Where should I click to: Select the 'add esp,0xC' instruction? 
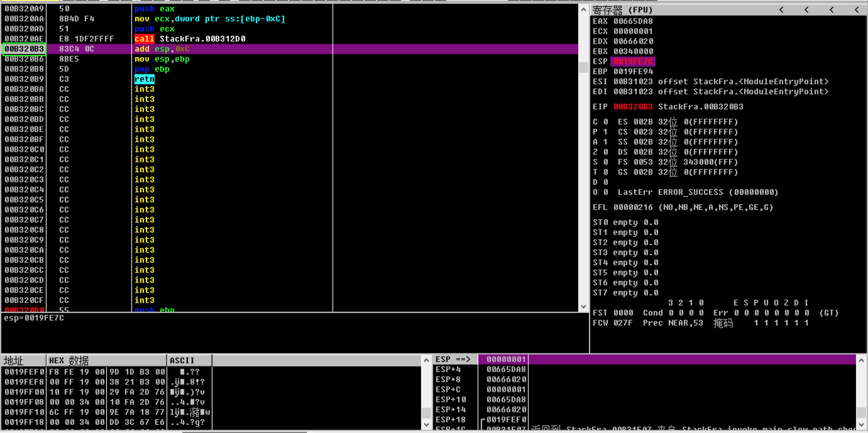162,49
